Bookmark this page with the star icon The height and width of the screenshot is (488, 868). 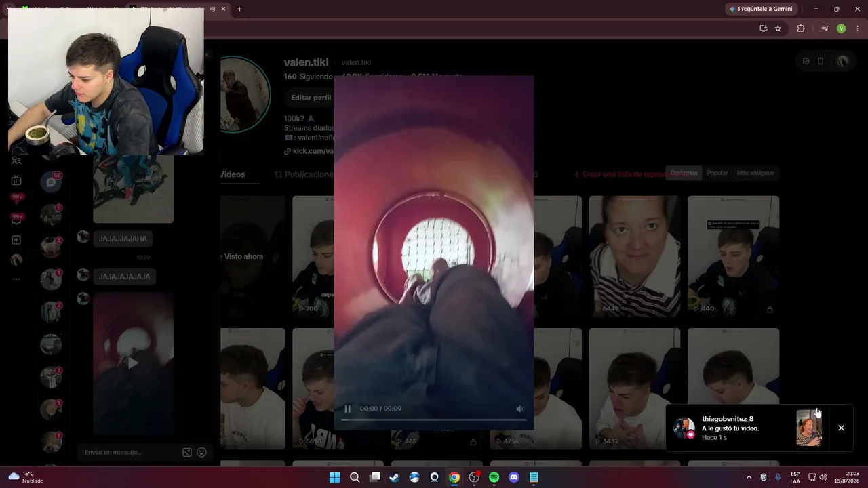tap(778, 28)
